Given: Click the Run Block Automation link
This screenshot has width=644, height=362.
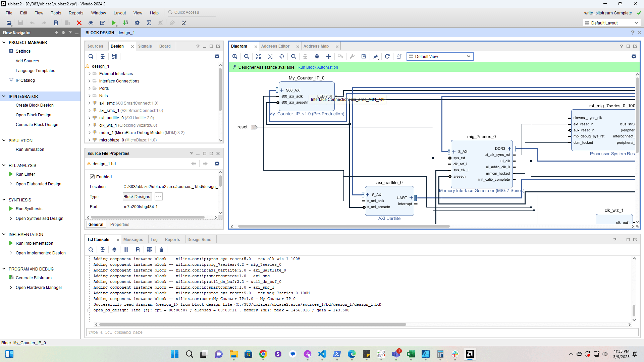Looking at the screenshot, I should (318, 67).
